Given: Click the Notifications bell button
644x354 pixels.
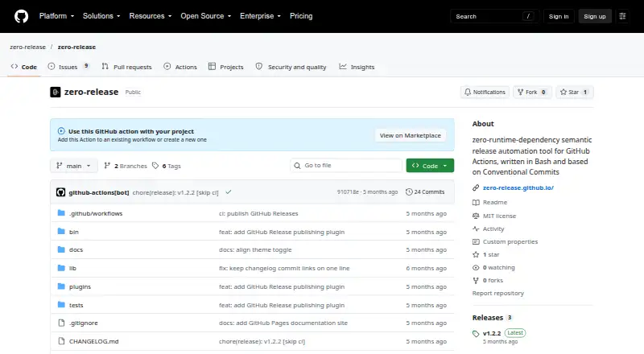Looking at the screenshot, I should [485, 92].
